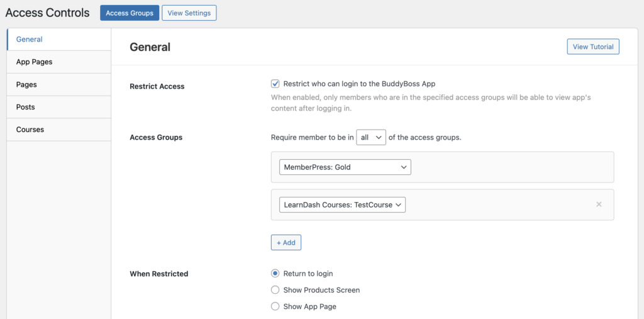Select the Return to login option
The image size is (644, 319).
pos(275,274)
